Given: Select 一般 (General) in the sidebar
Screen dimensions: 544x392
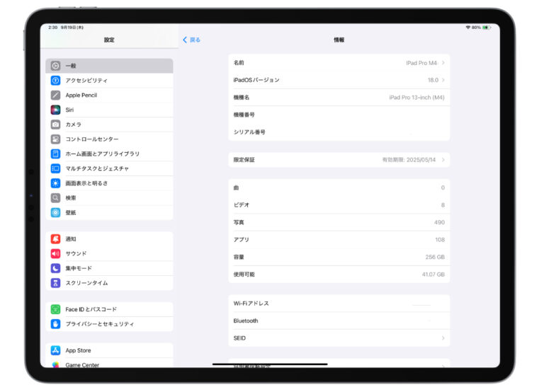Looking at the screenshot, I should (x=109, y=66).
